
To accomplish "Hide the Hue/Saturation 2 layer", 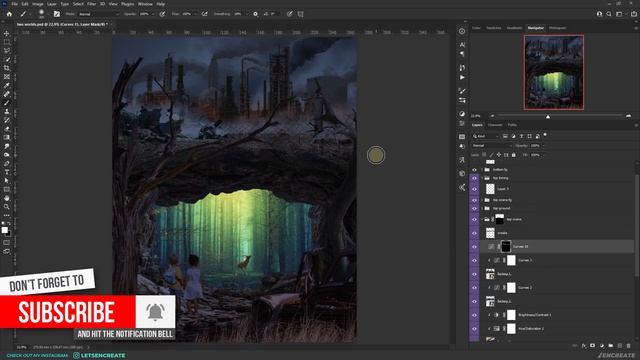I will [x=474, y=329].
